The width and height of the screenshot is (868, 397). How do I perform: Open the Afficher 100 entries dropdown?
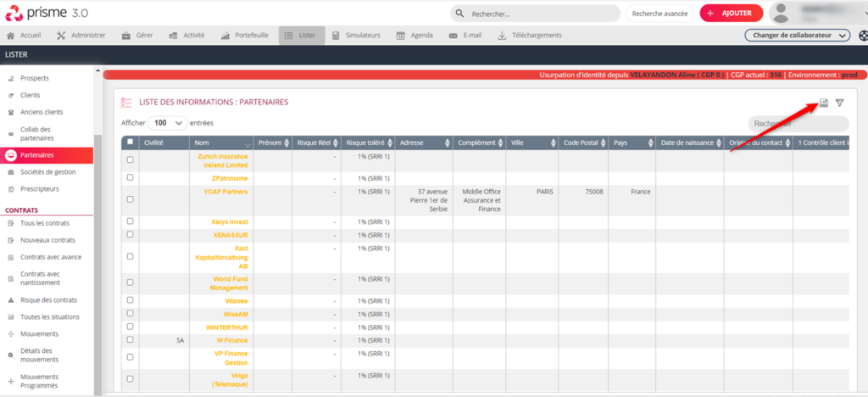coord(168,123)
